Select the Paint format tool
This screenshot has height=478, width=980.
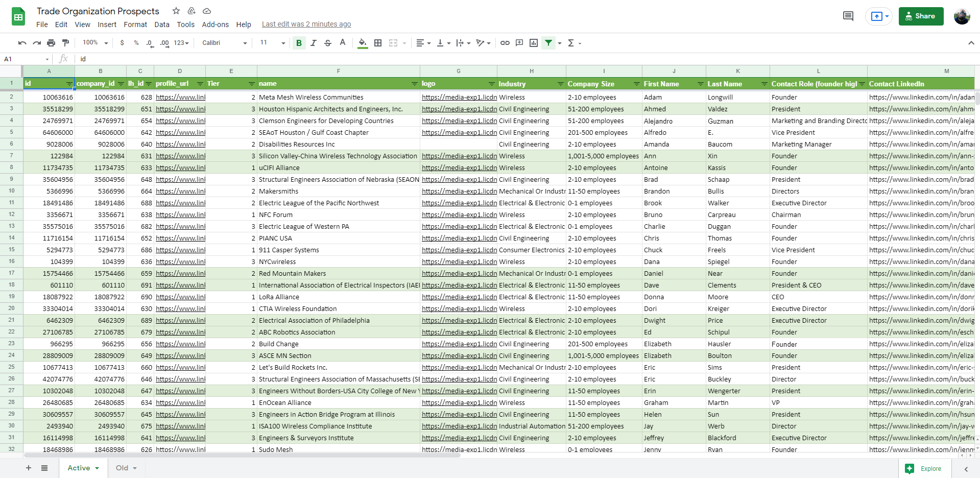[x=65, y=43]
